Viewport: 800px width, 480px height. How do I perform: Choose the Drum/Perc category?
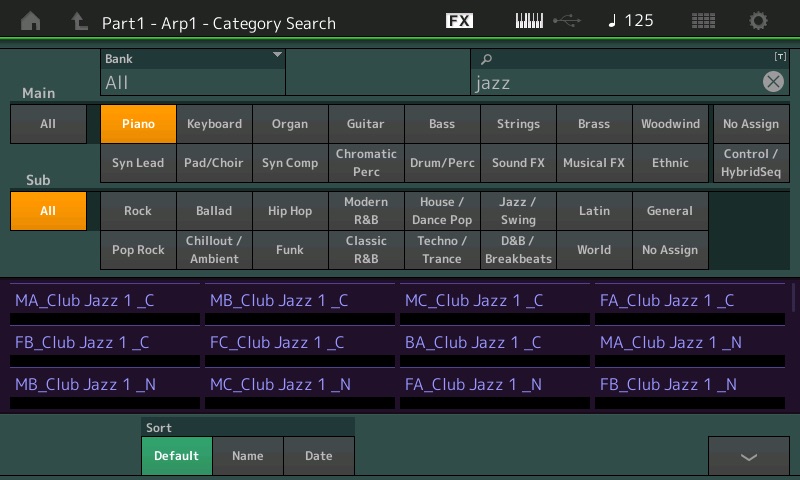coord(442,163)
